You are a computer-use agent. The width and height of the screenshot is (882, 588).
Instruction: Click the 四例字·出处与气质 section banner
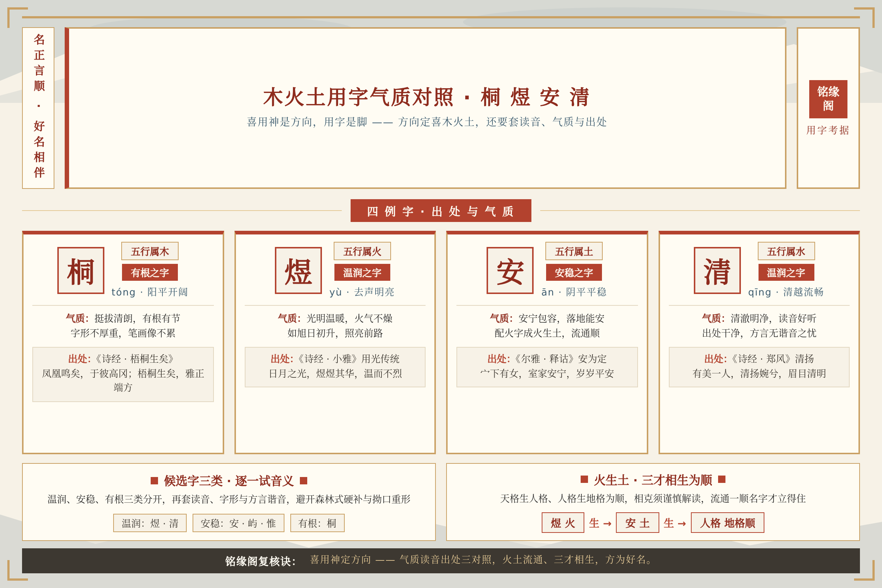point(441,211)
